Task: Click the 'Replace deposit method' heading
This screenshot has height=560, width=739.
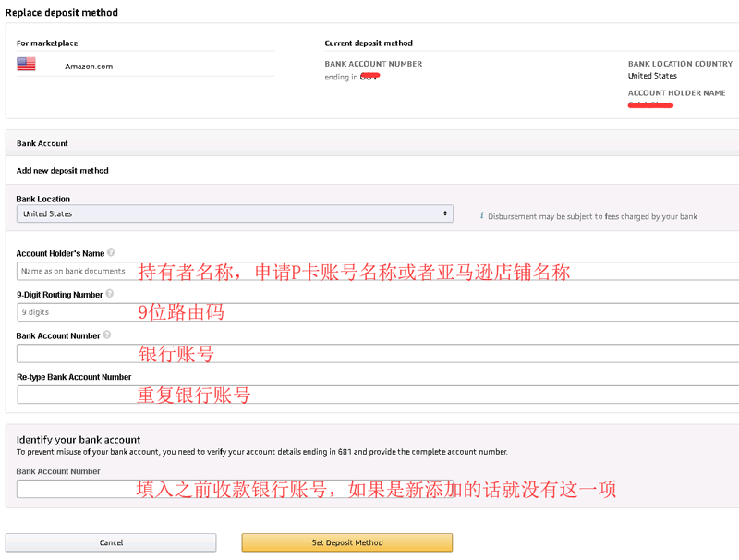Action: point(61,13)
